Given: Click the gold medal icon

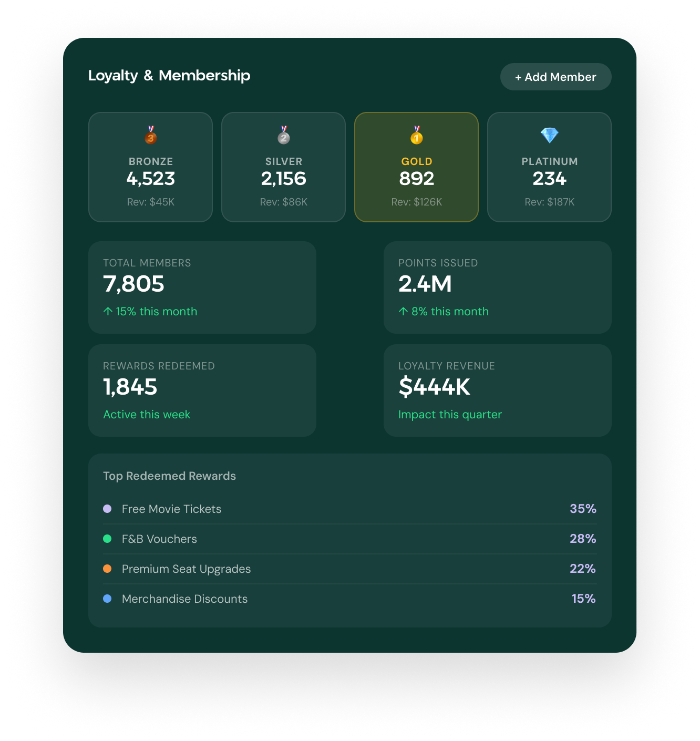Looking at the screenshot, I should (417, 136).
